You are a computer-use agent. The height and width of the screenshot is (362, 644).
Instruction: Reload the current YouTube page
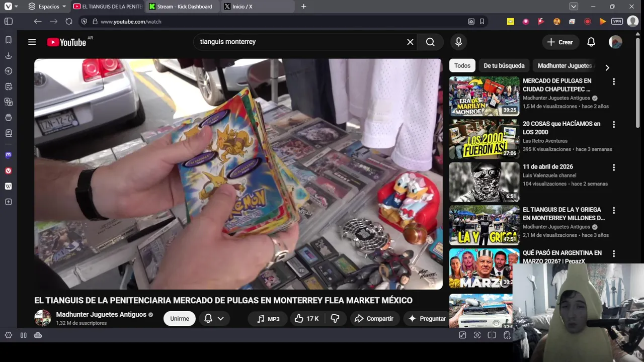click(69, 22)
